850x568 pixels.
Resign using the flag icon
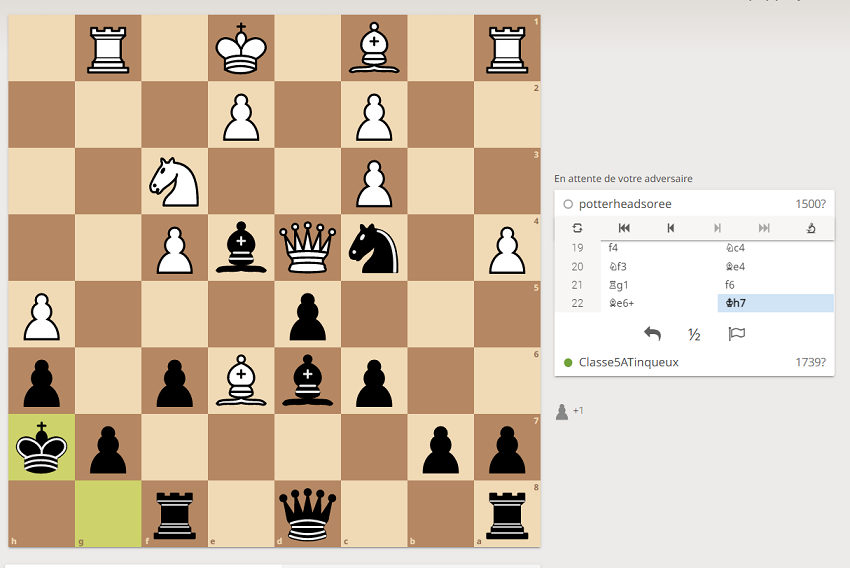(737, 334)
